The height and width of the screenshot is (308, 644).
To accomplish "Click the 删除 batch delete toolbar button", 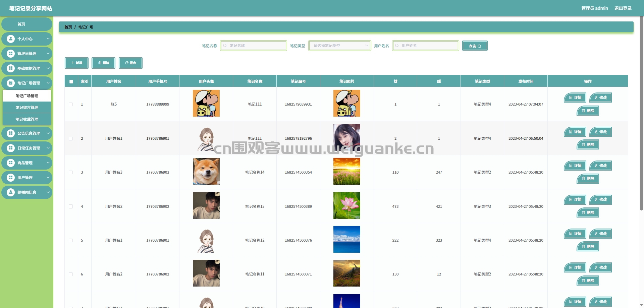I will click(103, 63).
